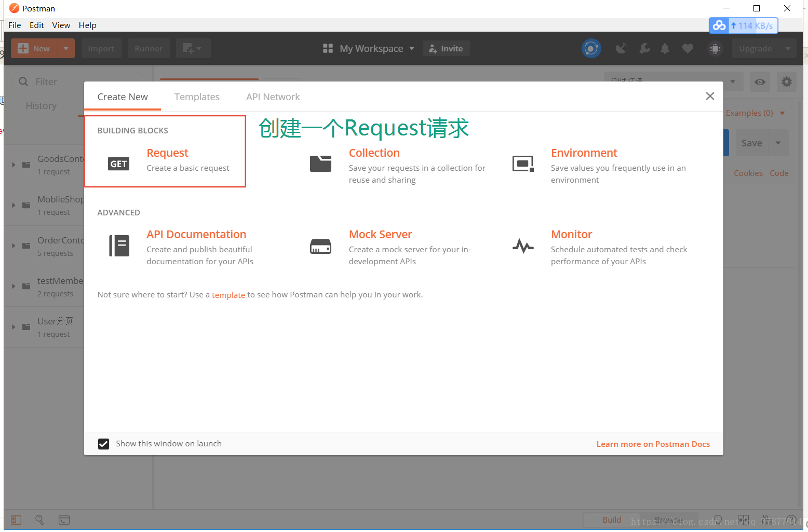Viewport: 808px width, 532px height.
Task: Click the Runner button
Action: click(149, 48)
